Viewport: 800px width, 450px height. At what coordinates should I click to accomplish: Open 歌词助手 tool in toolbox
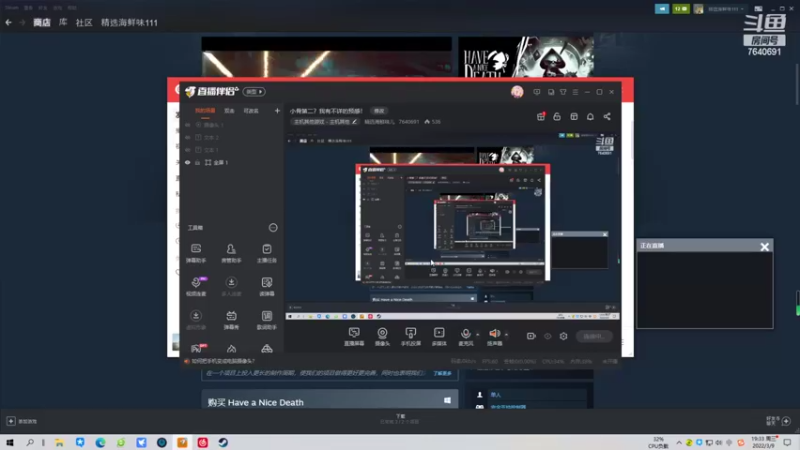pos(266,320)
